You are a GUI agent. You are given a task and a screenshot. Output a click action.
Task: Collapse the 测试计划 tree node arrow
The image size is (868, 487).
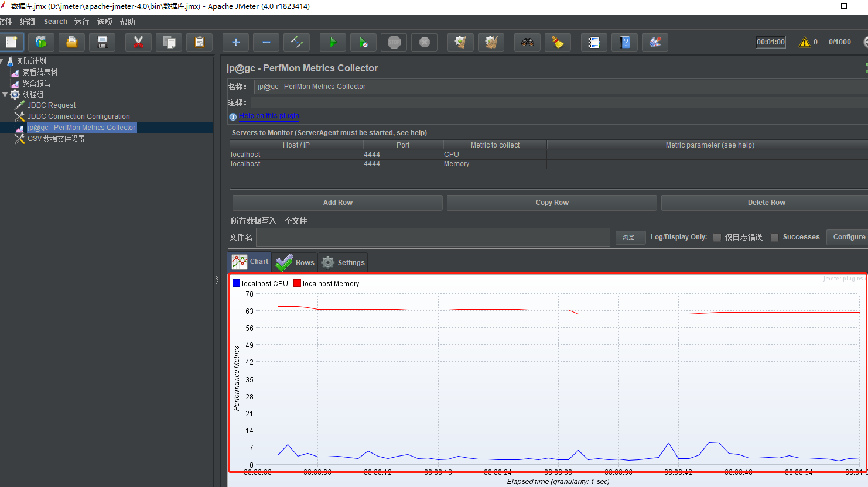coord(2,61)
